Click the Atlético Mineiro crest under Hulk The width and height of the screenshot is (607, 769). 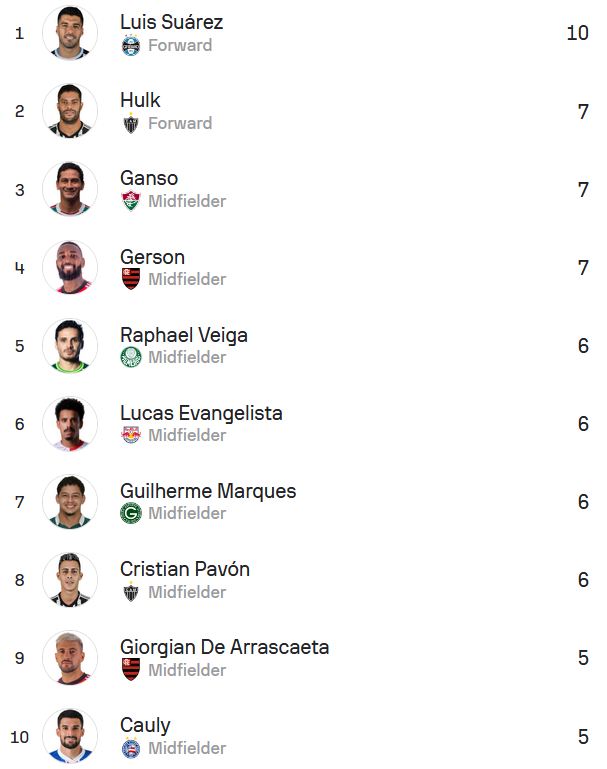click(x=130, y=123)
